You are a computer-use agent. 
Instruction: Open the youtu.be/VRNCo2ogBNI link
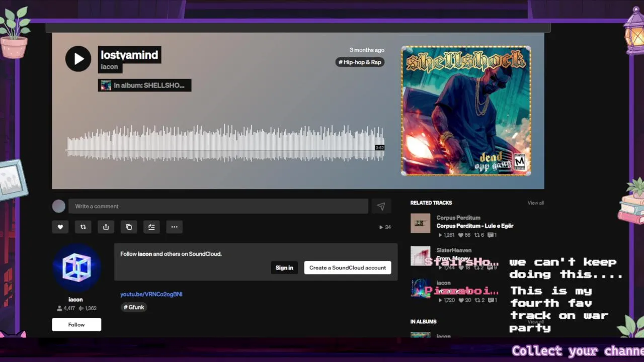151,294
